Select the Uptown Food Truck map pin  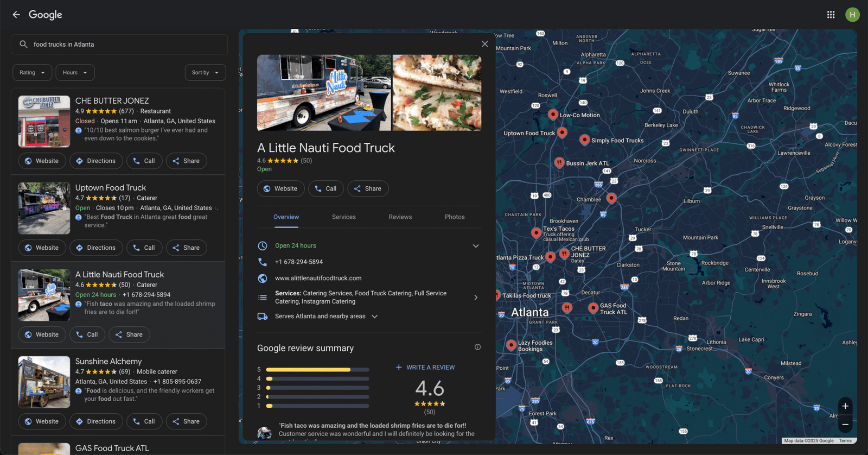point(563,132)
